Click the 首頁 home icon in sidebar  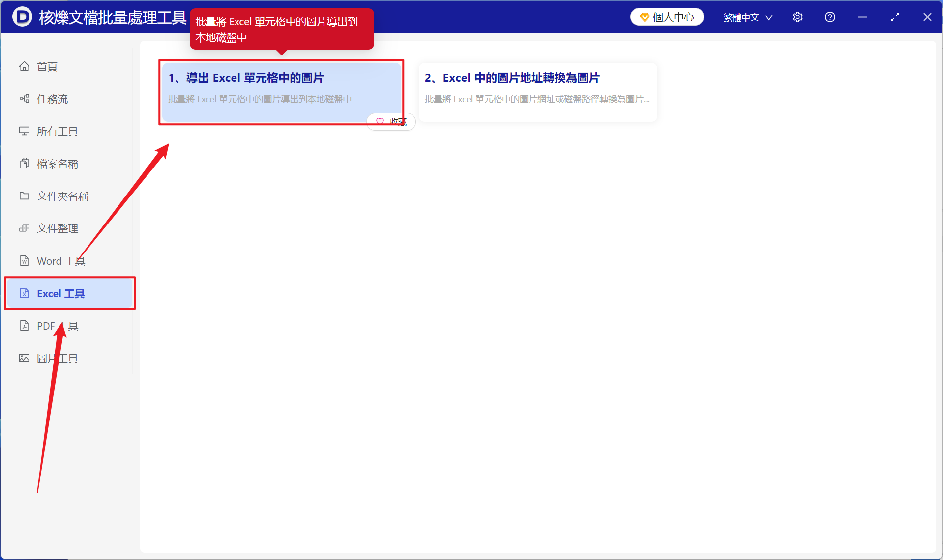[24, 66]
